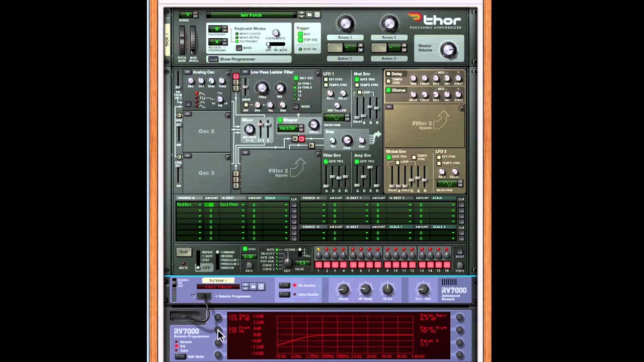Enable the Delay effect
This screenshot has height=362, width=644.
[x=388, y=74]
